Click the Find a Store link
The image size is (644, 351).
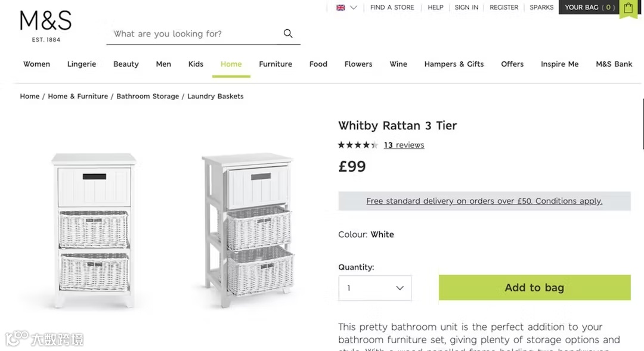(x=392, y=8)
